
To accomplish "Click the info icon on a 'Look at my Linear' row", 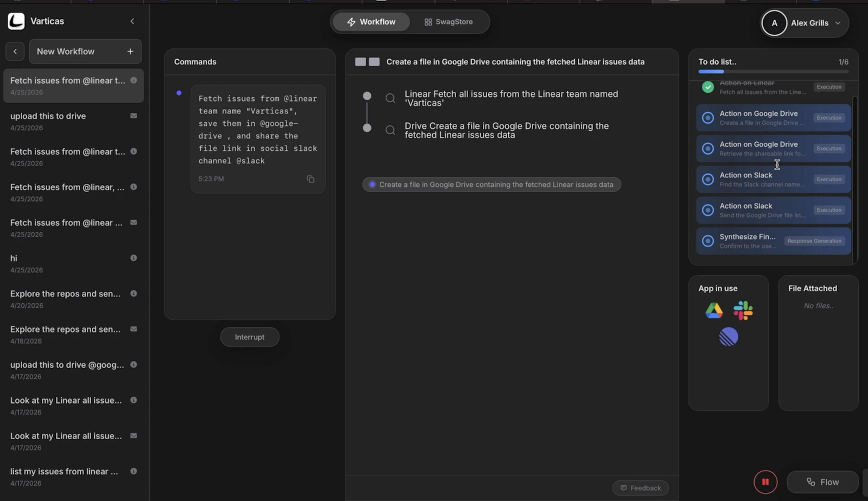I will 133,400.
